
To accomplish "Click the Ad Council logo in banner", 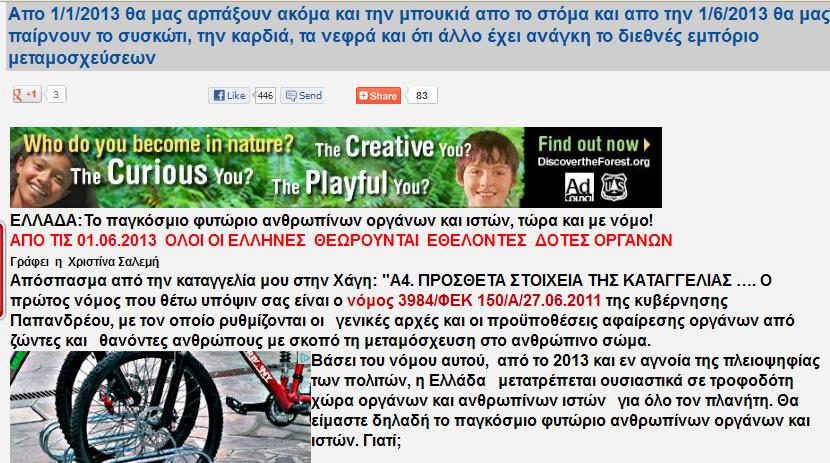I will point(579,188).
